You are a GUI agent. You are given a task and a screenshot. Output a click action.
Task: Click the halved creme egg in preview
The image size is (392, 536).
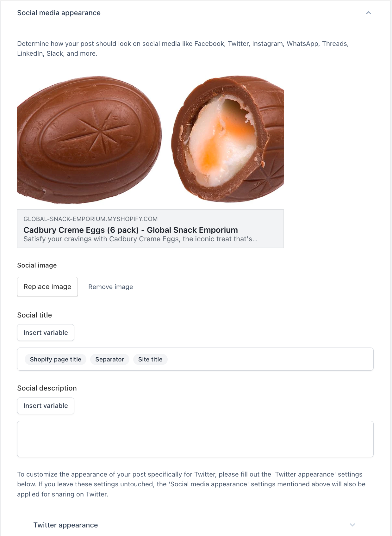228,139
